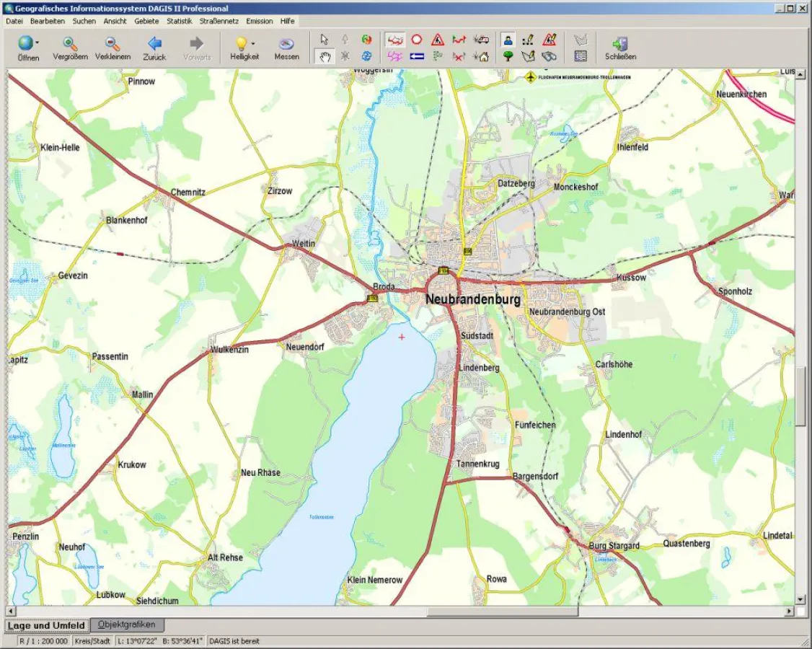This screenshot has height=649, width=812.
Task: Click the red circle prohibition sign icon
Action: click(416, 40)
